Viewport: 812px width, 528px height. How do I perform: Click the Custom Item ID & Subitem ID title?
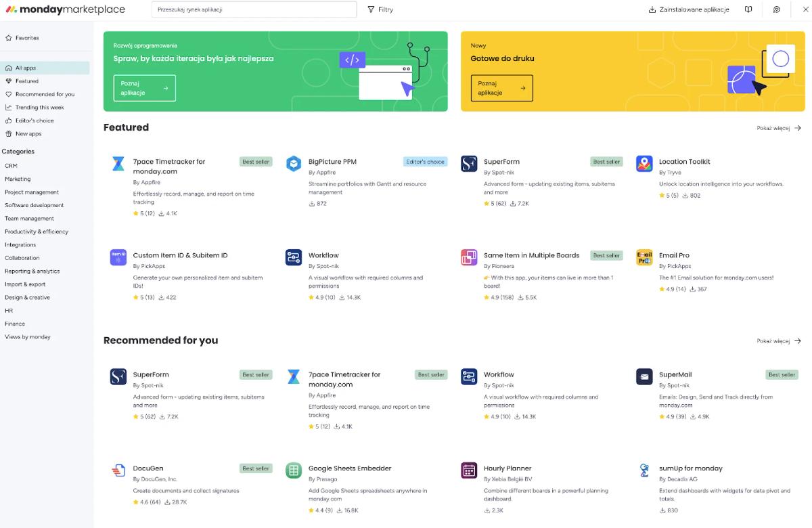coord(180,255)
